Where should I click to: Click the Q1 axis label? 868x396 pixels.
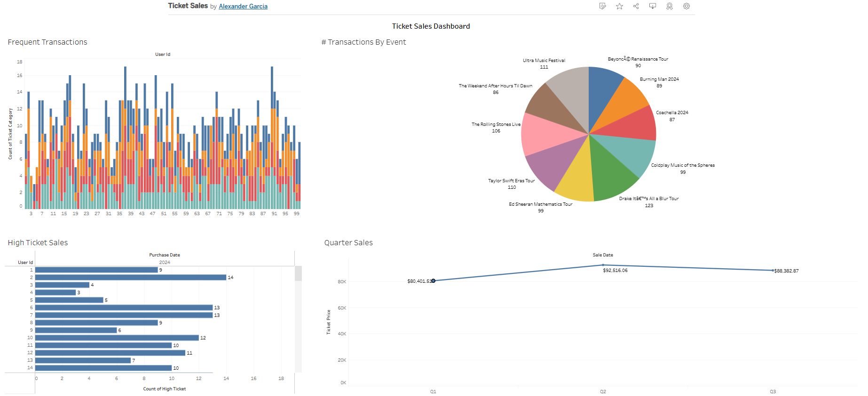[x=433, y=392]
